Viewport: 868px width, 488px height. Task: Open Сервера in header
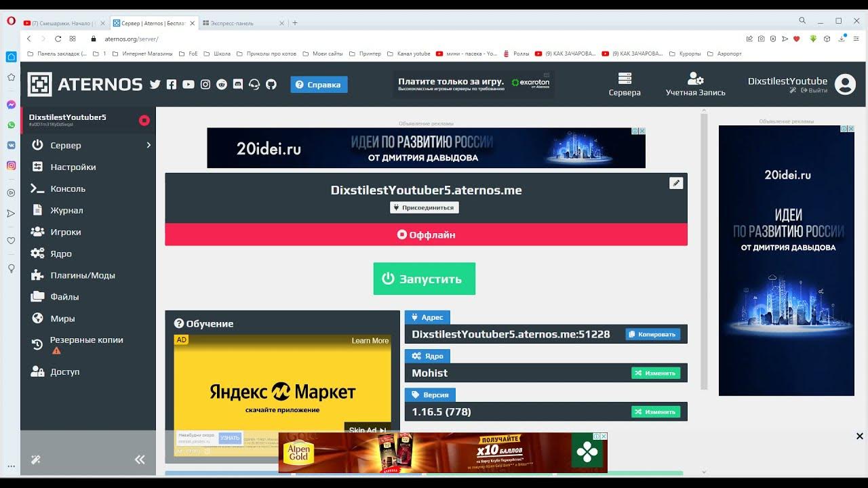[625, 85]
